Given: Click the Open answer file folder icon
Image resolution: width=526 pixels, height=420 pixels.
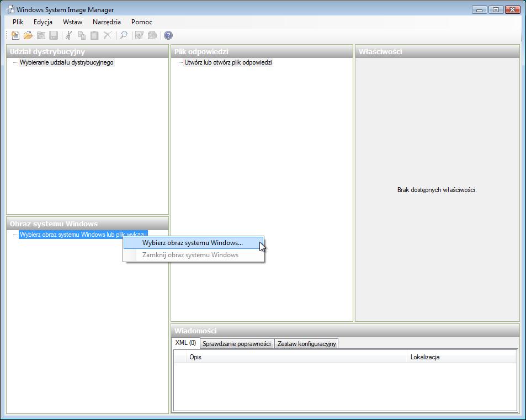Looking at the screenshot, I should (28, 35).
